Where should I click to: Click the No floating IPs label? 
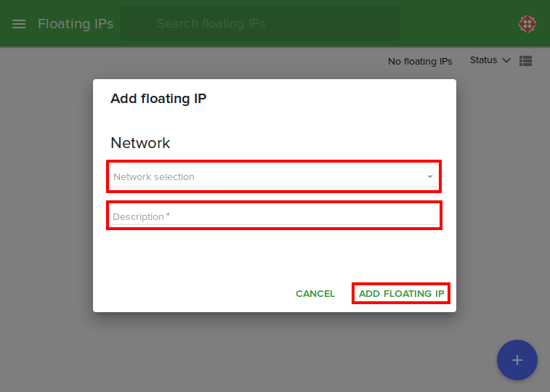click(x=420, y=62)
